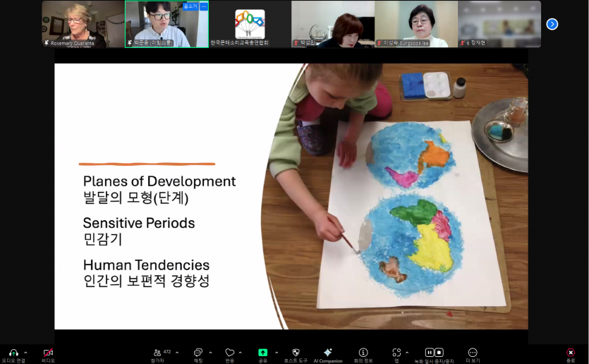Toggle the video camera on
Screen dimensions: 589x364
point(48,353)
